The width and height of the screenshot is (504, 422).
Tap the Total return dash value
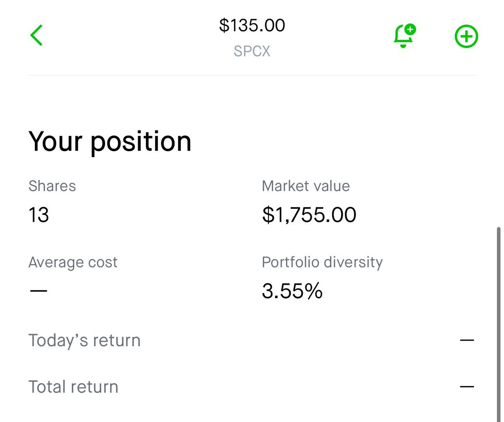(467, 387)
